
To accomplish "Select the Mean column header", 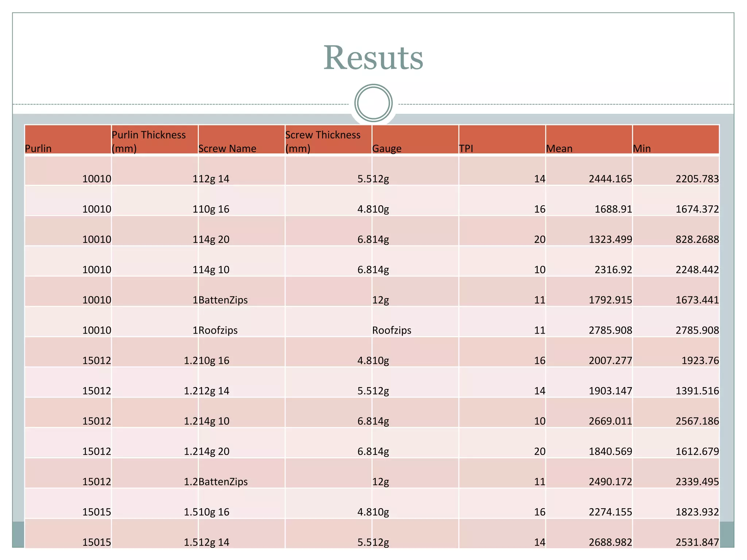I will [589, 140].
